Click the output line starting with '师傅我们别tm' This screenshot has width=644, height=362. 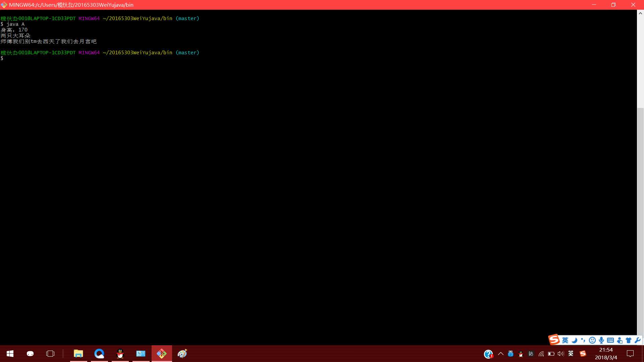point(49,41)
